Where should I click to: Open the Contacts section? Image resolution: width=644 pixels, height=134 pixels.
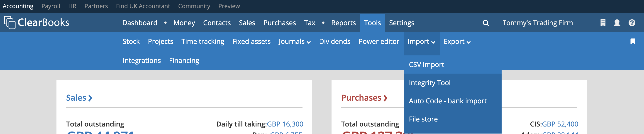tap(217, 23)
